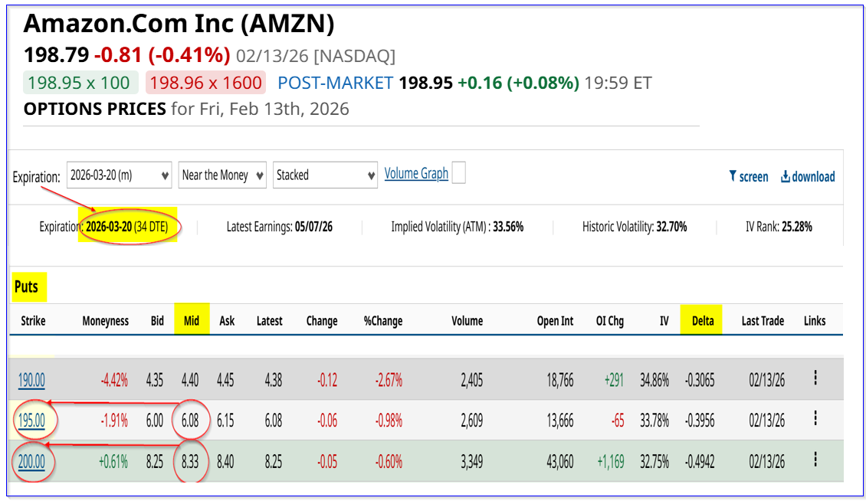Sort by the Mid column header
The height and width of the screenshot is (504, 866).
click(x=191, y=321)
